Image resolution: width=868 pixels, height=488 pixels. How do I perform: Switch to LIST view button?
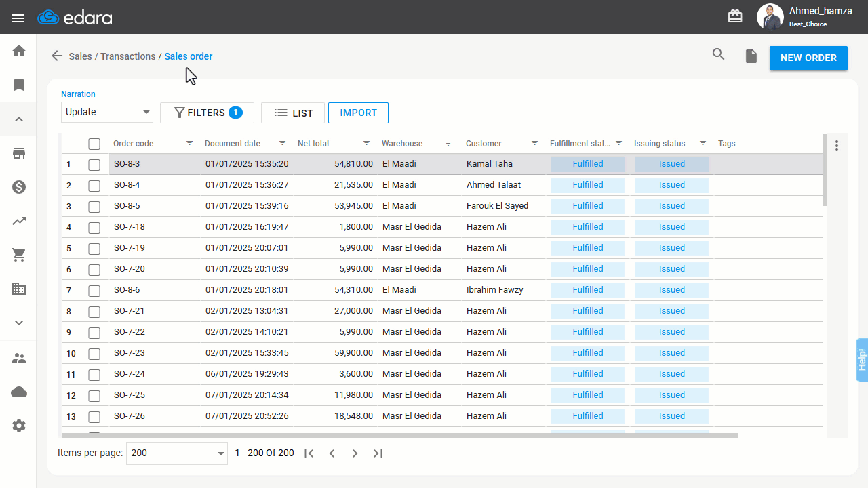pos(294,113)
